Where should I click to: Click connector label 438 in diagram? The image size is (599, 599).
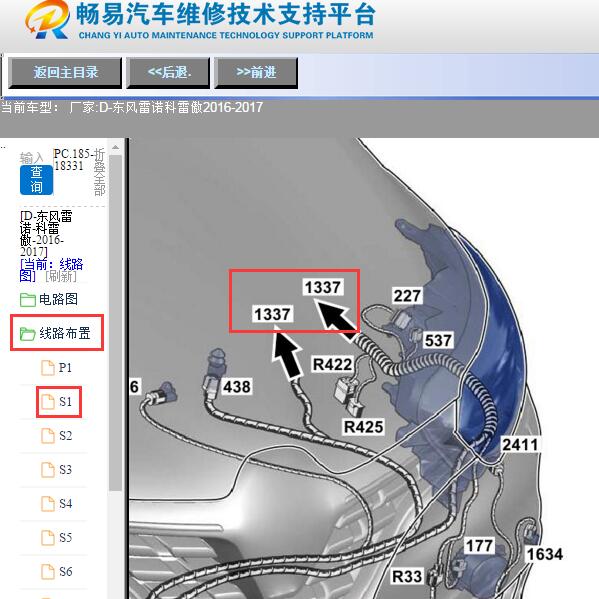237,387
